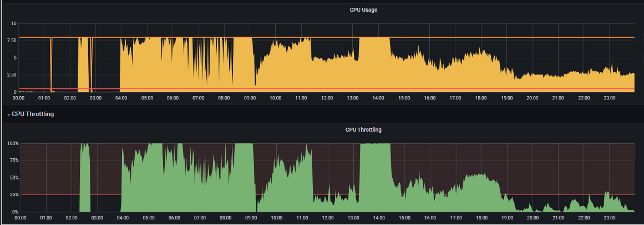Click the 18:00 label on CPU Throttling axis
The image size is (644, 225).
pyautogui.click(x=481, y=218)
